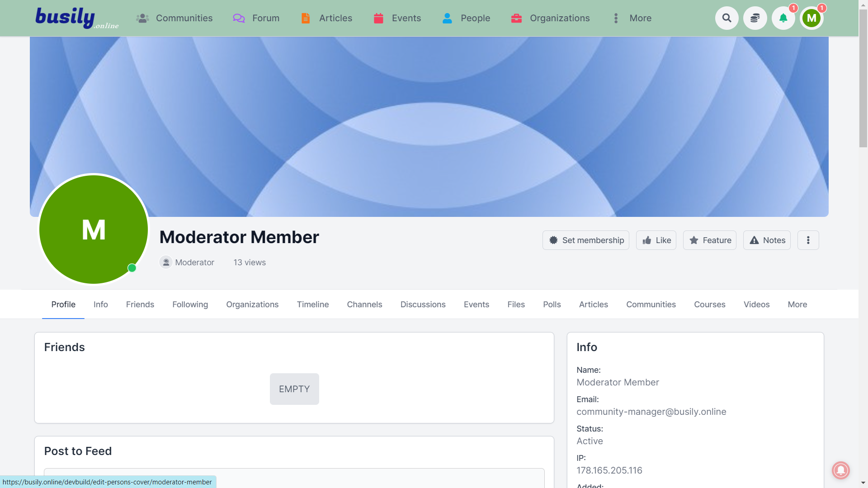Go to the Organizations navigation link
The image size is (868, 488).
pyautogui.click(x=550, y=18)
